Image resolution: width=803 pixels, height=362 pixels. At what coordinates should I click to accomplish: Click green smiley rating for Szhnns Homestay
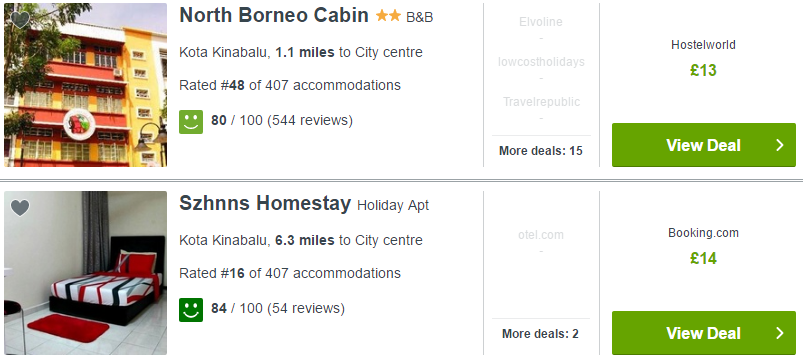(191, 310)
